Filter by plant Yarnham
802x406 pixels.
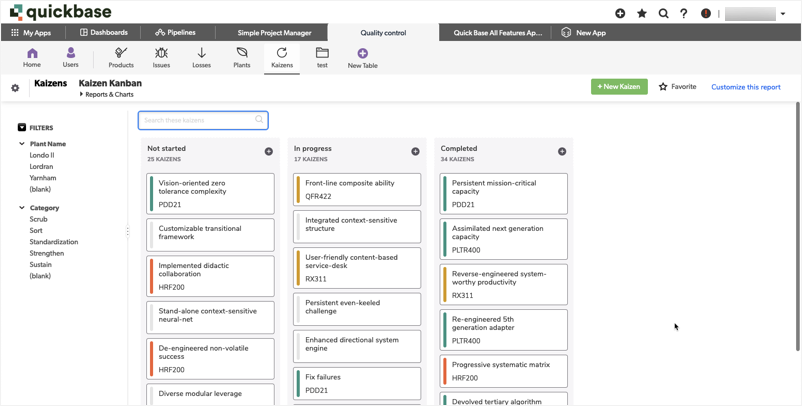pyautogui.click(x=43, y=178)
